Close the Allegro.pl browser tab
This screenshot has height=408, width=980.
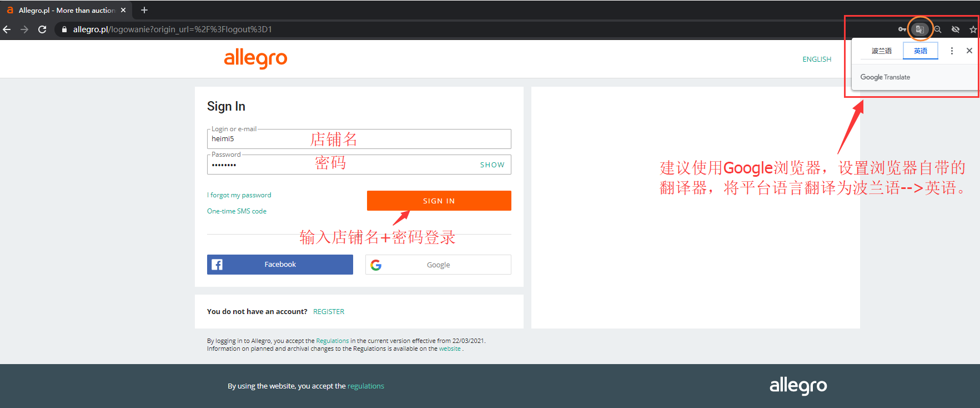coord(123,10)
